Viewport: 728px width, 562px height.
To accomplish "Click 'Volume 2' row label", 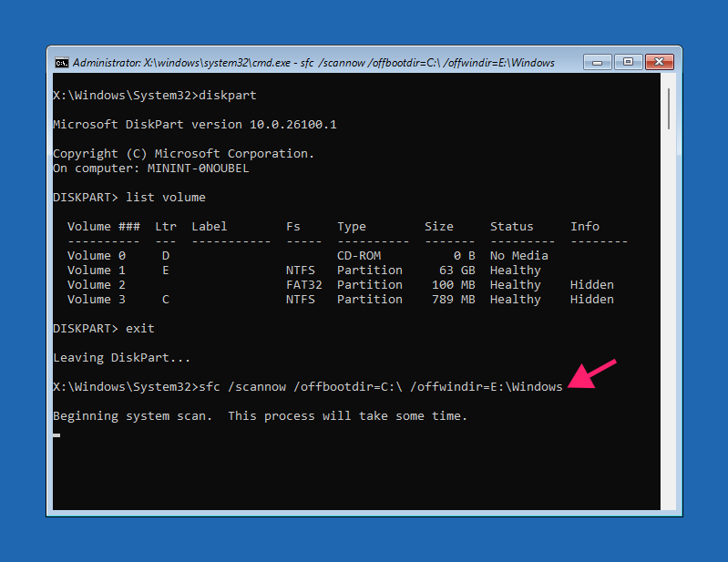I will click(97, 284).
